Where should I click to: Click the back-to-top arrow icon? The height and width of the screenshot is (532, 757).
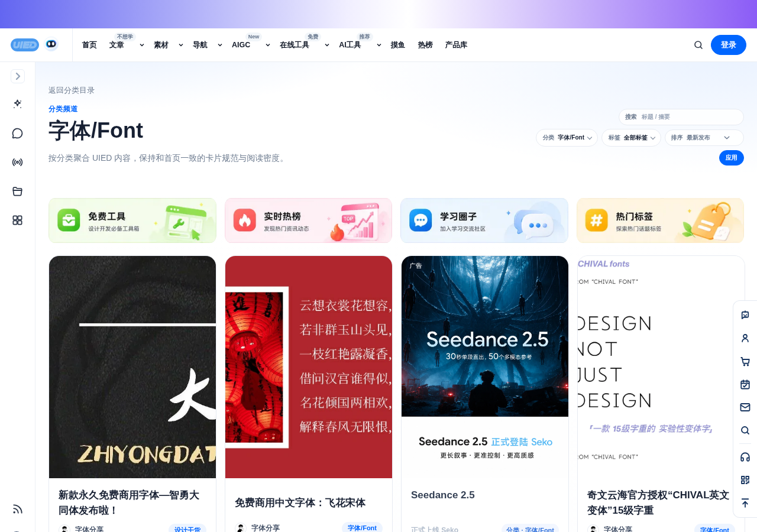point(745,503)
